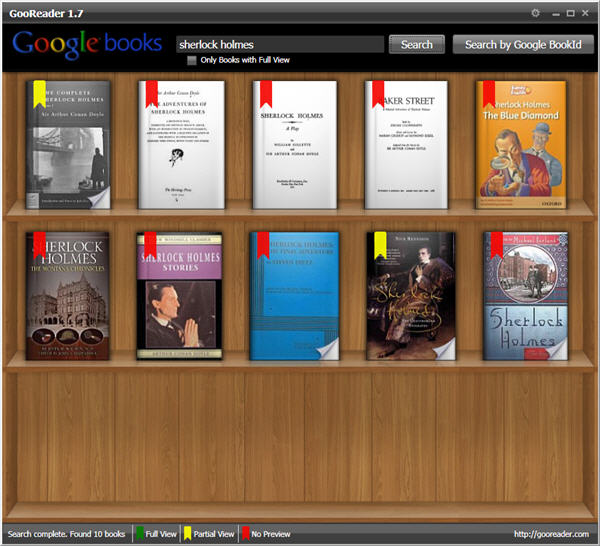Maximize the GooReader window
The image size is (600, 546).
570,13
